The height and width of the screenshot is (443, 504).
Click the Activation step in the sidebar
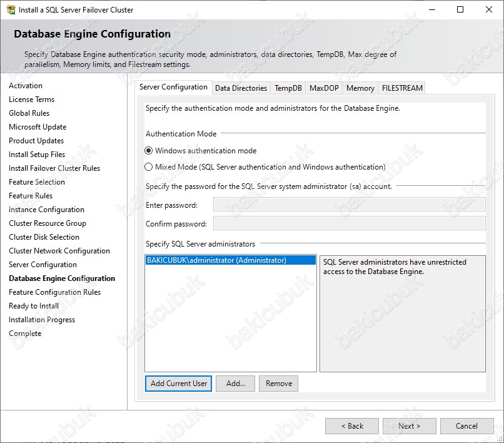click(26, 86)
